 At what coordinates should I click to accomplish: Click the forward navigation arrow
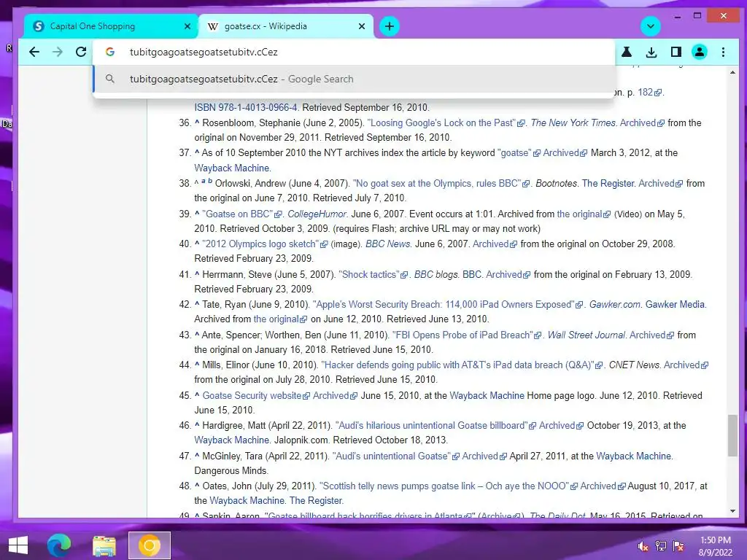(x=58, y=52)
